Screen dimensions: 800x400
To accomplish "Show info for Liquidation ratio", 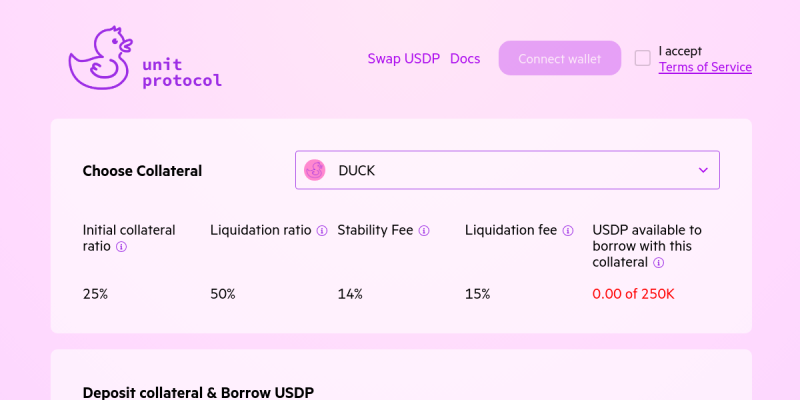I will (322, 231).
